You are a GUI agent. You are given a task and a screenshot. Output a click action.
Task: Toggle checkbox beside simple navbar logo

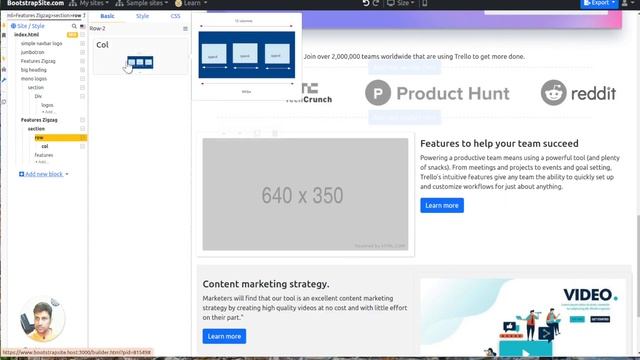pos(82,43)
